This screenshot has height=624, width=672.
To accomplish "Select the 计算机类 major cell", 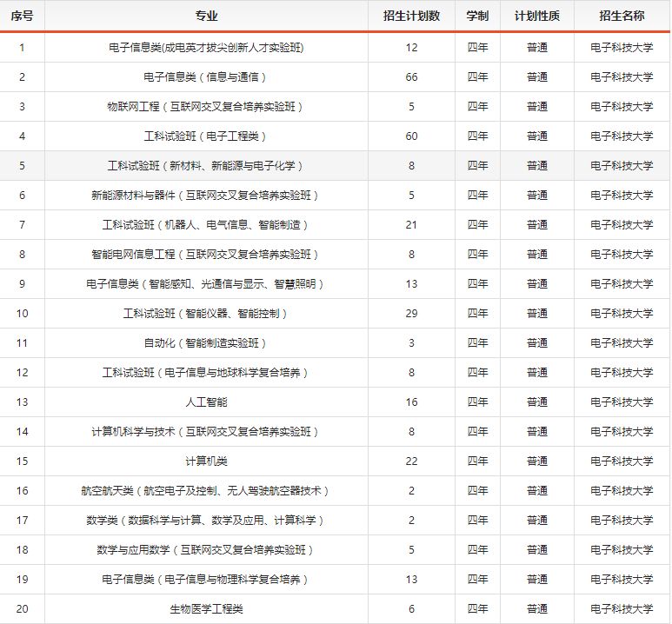I will coord(206,461).
